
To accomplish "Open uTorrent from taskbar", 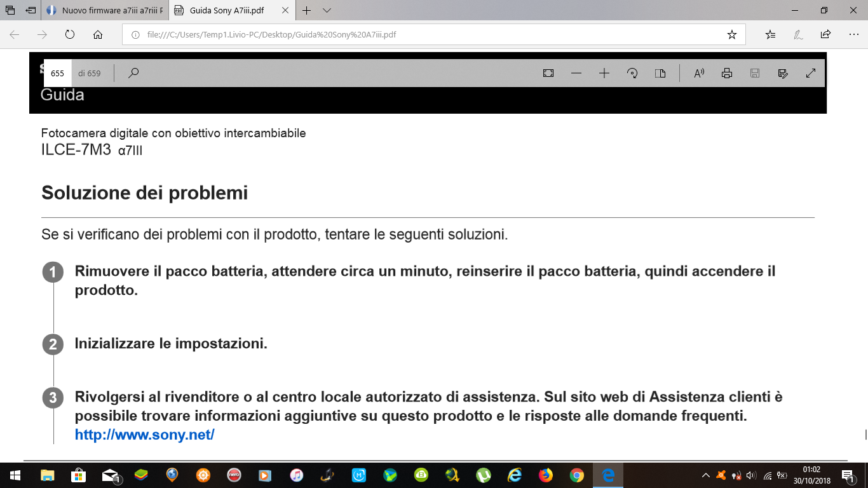I will pyautogui.click(x=484, y=475).
